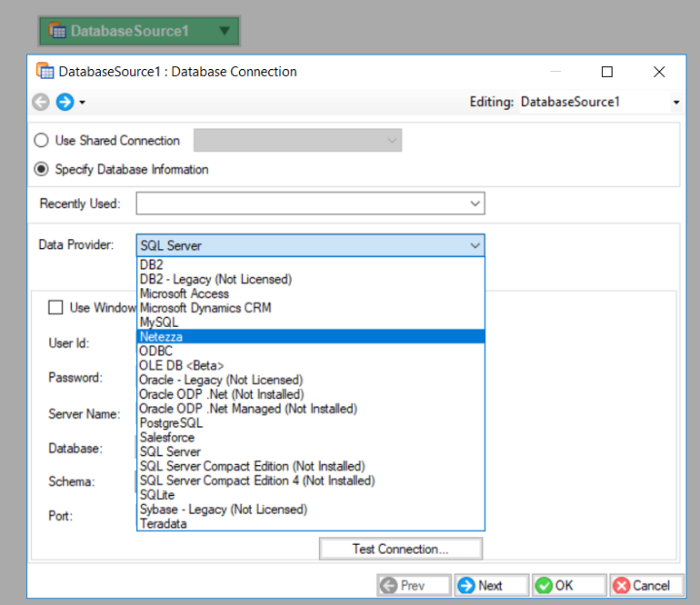The image size is (700, 605).
Task: Collapse the Data Provider combo box
Action: [x=475, y=245]
